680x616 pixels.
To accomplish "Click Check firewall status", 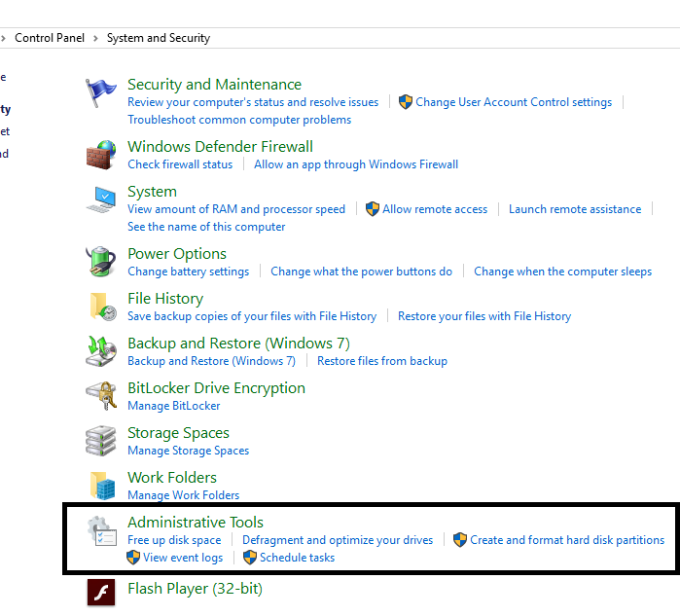I will (180, 164).
